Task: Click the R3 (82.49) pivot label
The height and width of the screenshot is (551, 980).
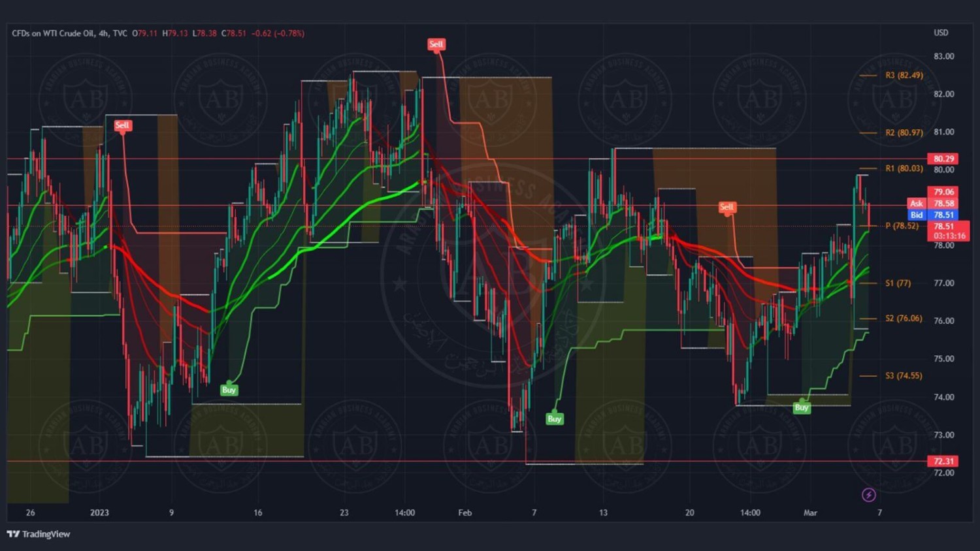Action: 904,76
